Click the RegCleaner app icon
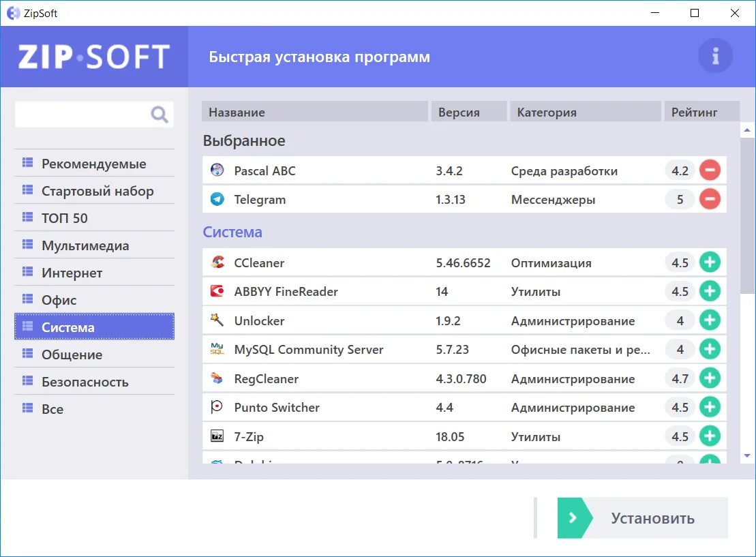The width and height of the screenshot is (756, 557). pos(217,378)
